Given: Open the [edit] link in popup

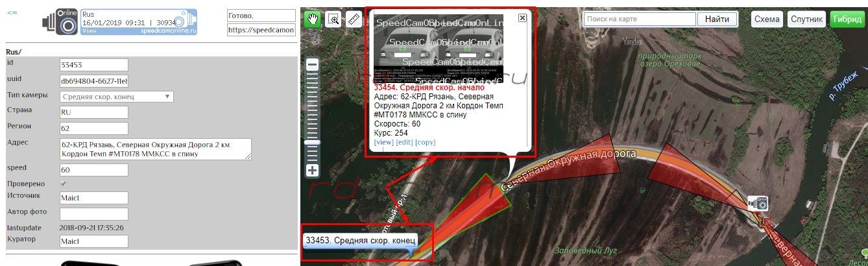Looking at the screenshot, I should (404, 142).
